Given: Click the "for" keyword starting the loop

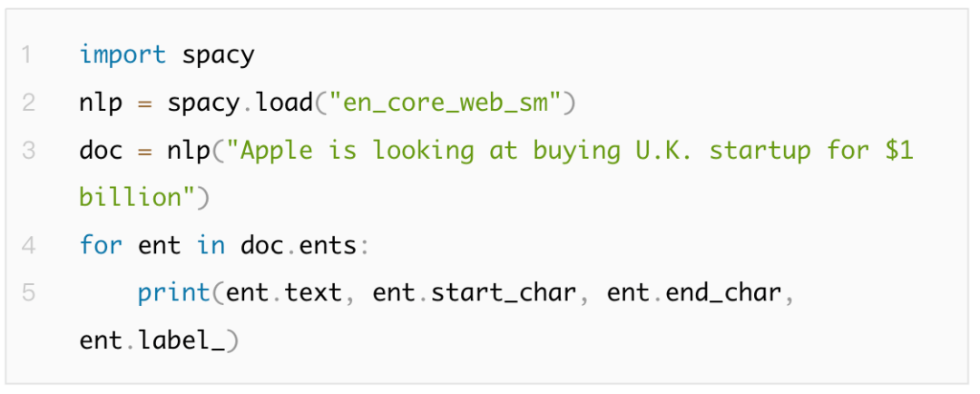Looking at the screenshot, I should click(101, 245).
